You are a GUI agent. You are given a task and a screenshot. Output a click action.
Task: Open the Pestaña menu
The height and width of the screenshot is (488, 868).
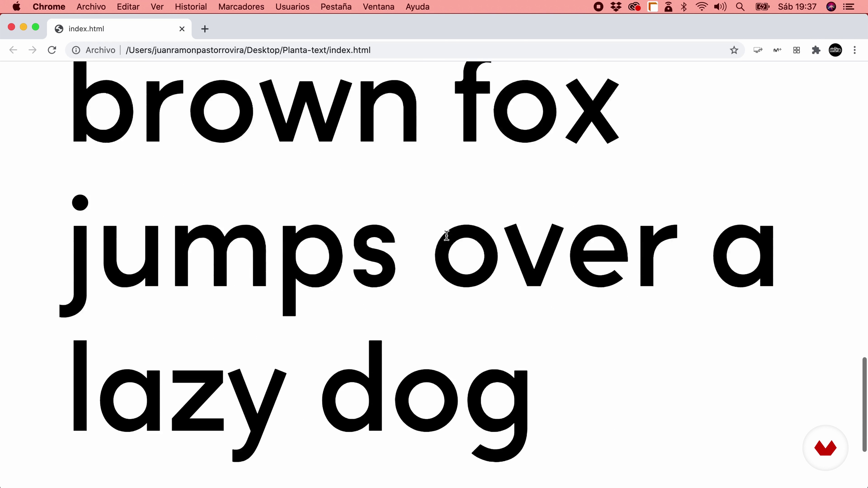coord(336,7)
